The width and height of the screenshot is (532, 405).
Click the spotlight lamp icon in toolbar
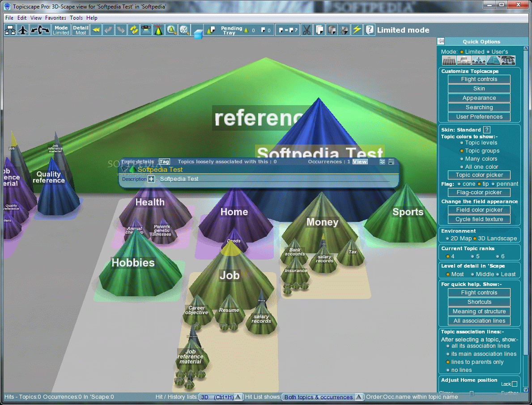146,30
